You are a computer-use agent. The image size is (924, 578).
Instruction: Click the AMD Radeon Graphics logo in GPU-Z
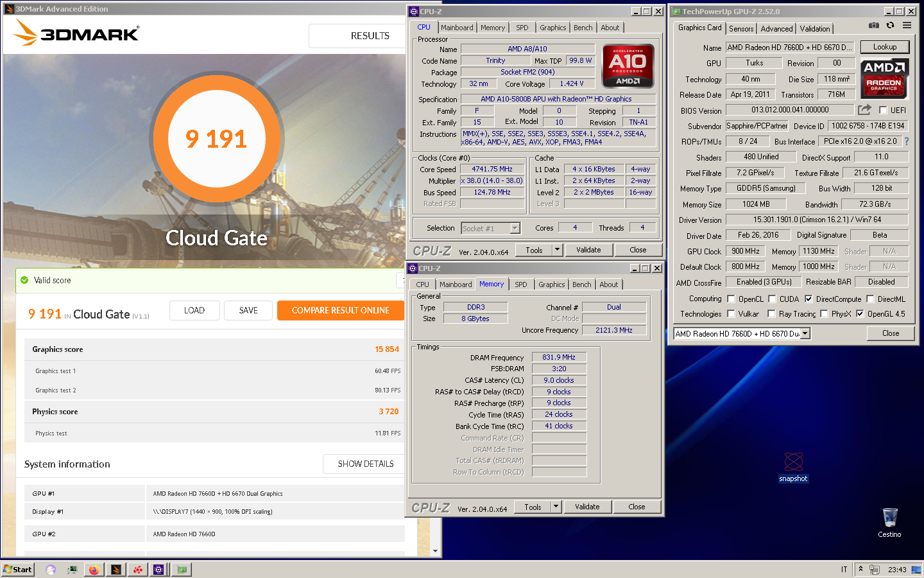click(x=884, y=78)
